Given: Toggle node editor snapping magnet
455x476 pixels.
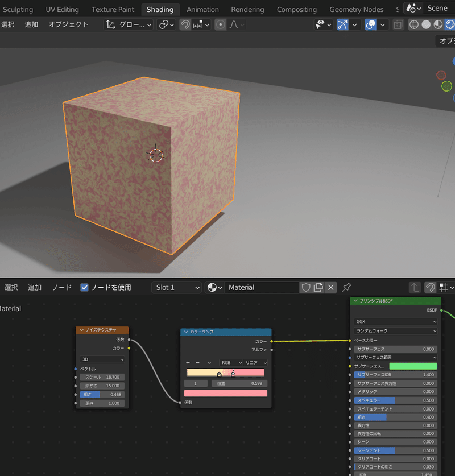Looking at the screenshot, I should pyautogui.click(x=430, y=288).
